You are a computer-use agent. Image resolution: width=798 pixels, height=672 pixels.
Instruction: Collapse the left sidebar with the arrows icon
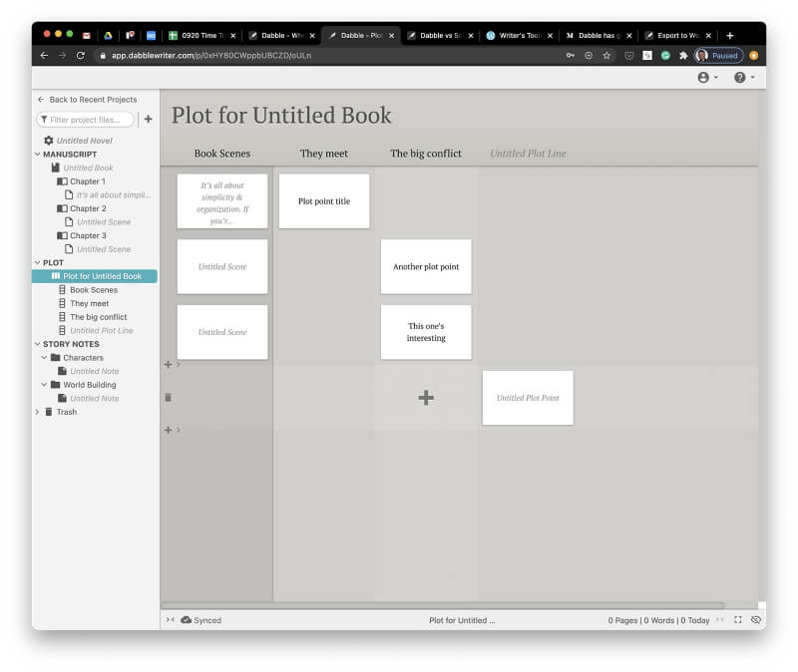pyautogui.click(x=170, y=619)
